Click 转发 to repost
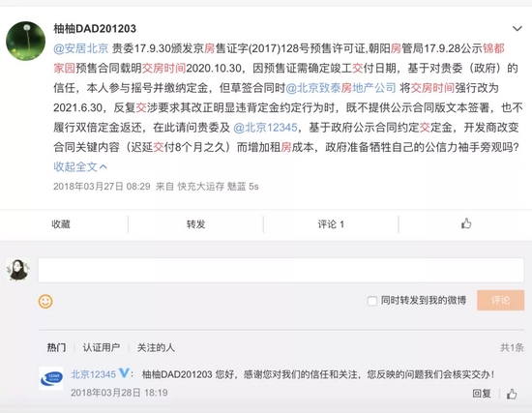The width and height of the screenshot is (532, 413). point(195,224)
